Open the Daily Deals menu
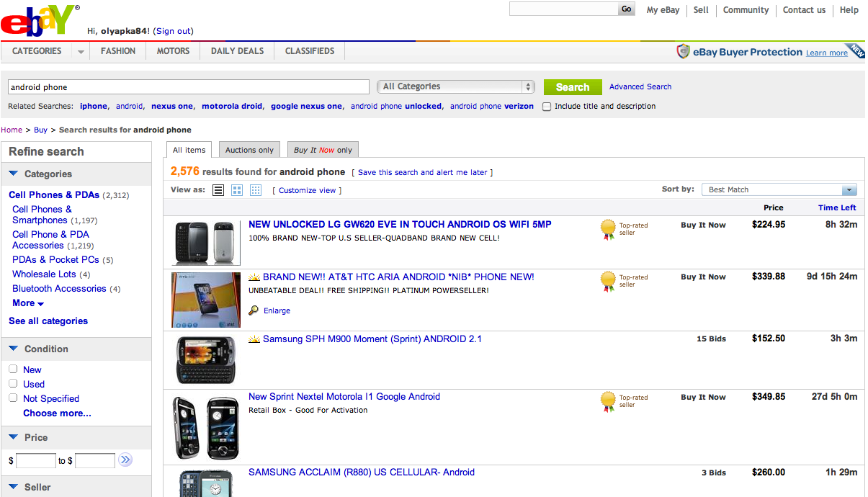The image size is (868, 497). coord(237,51)
